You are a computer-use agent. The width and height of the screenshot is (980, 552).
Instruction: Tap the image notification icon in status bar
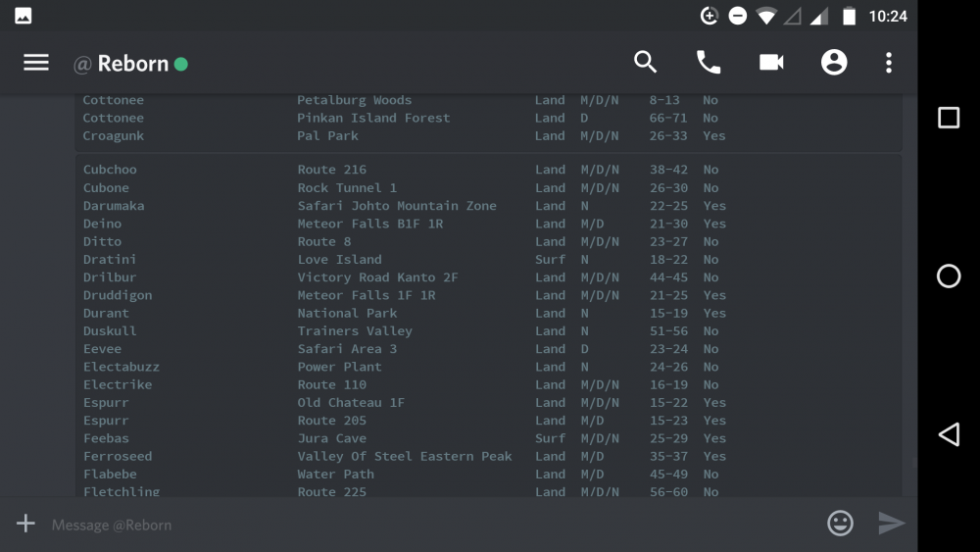(x=23, y=16)
